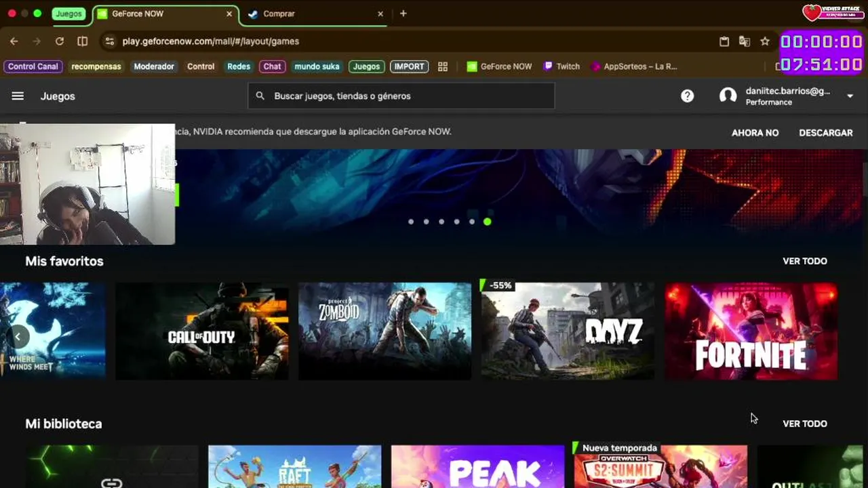
Task: Open Redes bookmark folder
Action: click(x=239, y=66)
